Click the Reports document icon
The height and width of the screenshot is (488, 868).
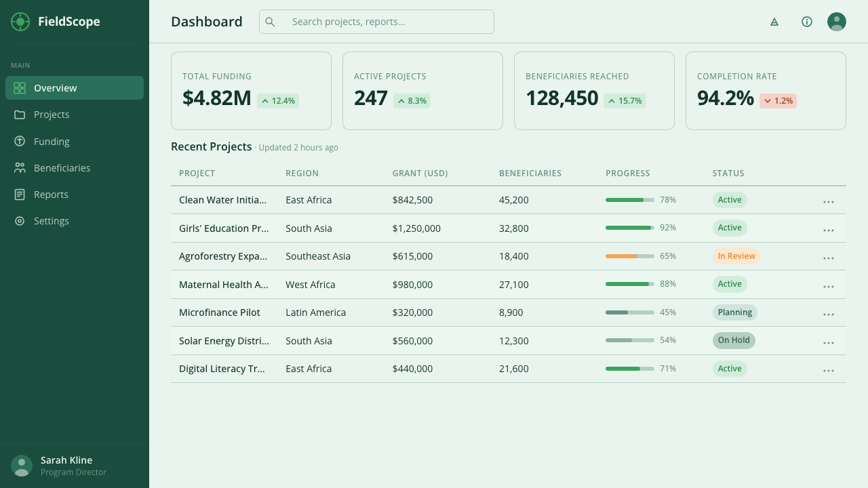coord(20,195)
